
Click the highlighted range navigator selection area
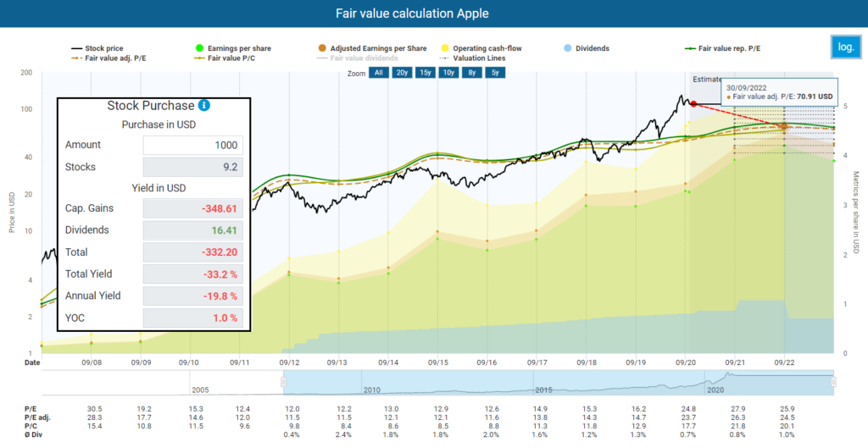pos(558,383)
